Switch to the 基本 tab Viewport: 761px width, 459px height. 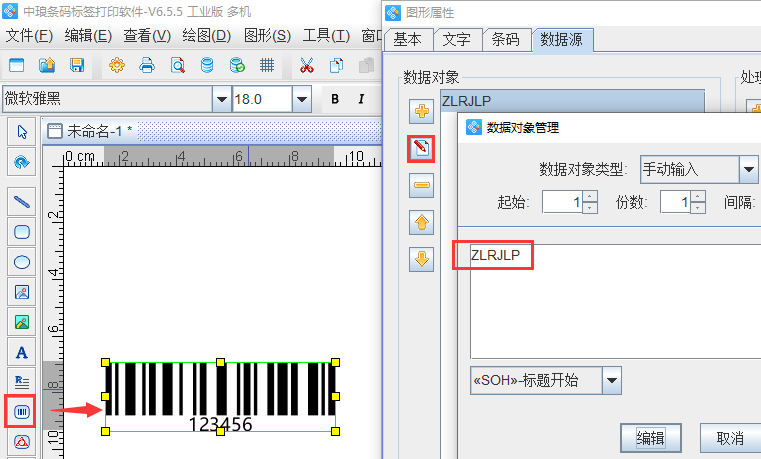click(x=408, y=39)
